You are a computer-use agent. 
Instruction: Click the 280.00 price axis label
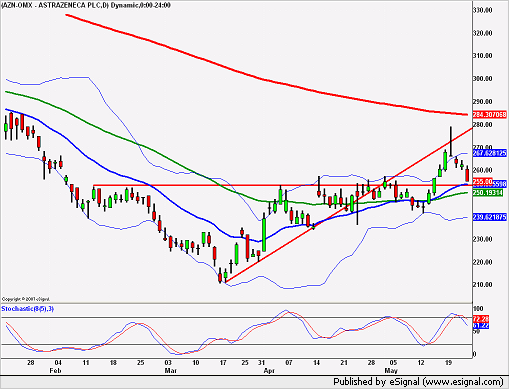click(482, 125)
